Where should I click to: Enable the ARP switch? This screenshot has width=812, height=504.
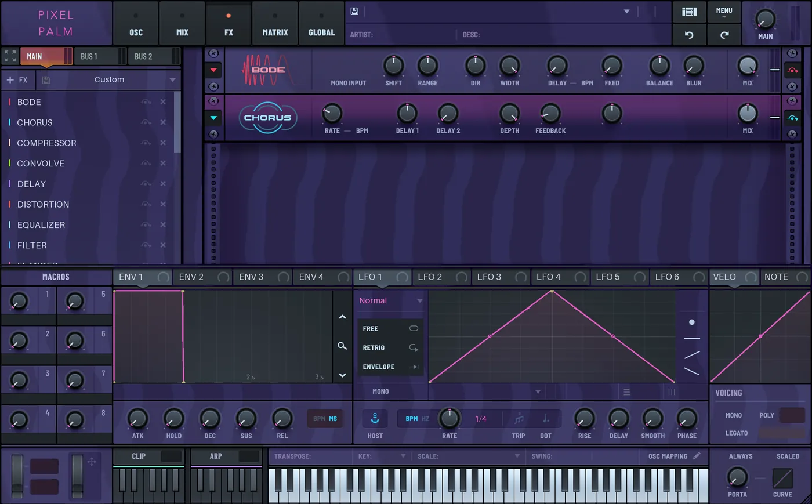click(249, 456)
